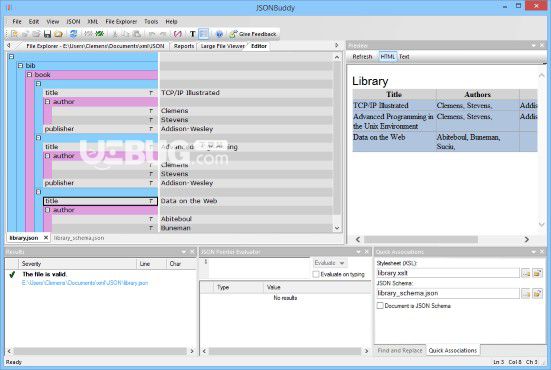Switch to text view with T icon
Image resolution: width=551 pixels, height=370 pixels.
193,34
